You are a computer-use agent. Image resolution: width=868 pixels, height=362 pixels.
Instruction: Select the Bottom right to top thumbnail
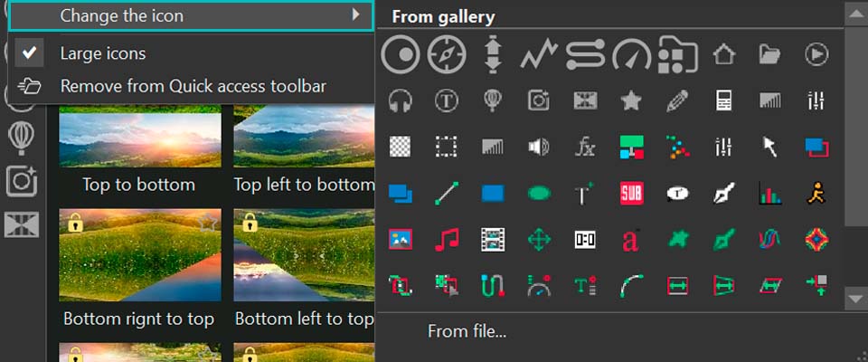coord(139,255)
